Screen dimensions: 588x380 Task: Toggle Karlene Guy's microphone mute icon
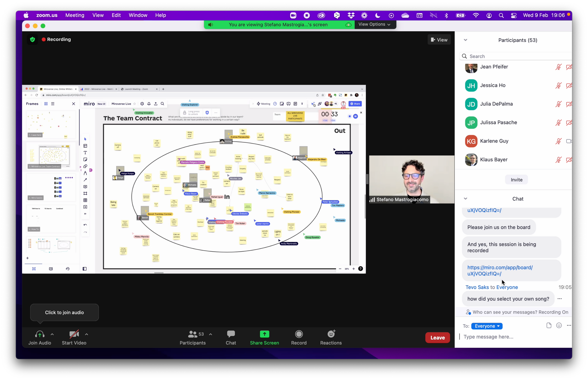(558, 141)
